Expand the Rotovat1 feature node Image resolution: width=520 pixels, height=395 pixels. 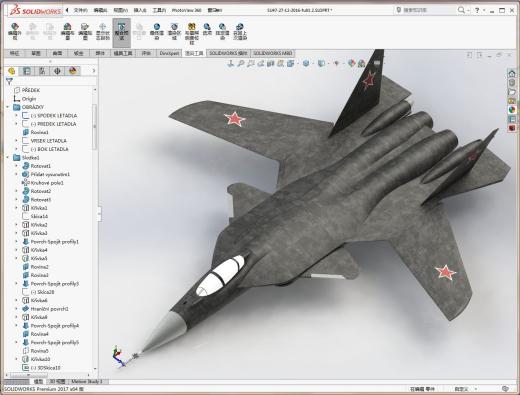click(16, 166)
